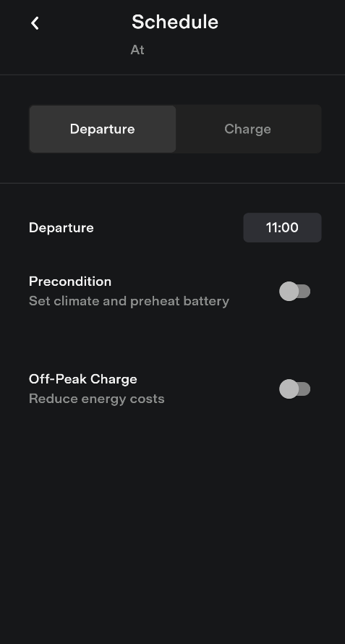Enable the Precondition toggle

click(294, 291)
